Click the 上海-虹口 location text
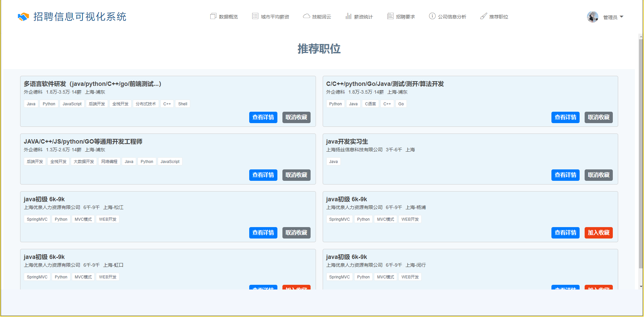Screen dimensions: 644x317 113,265
